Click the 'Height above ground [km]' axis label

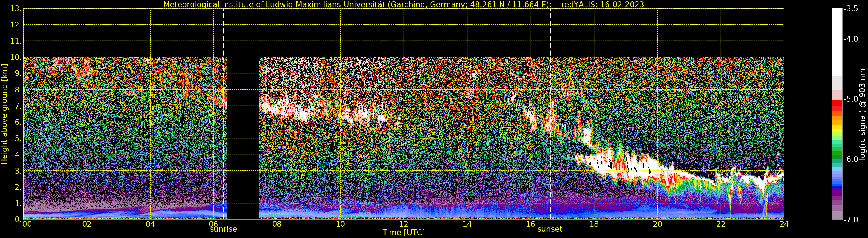(4, 114)
